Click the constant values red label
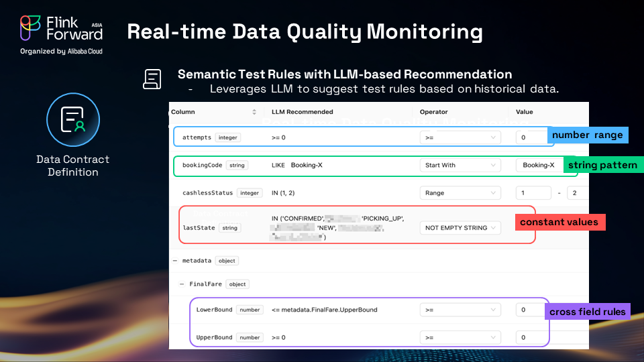 coord(560,222)
